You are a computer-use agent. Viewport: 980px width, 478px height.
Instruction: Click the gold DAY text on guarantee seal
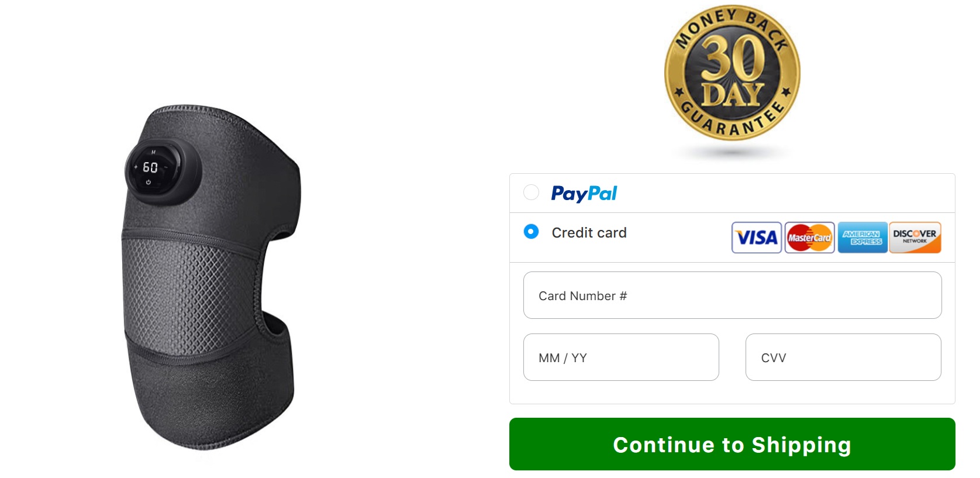tap(733, 94)
